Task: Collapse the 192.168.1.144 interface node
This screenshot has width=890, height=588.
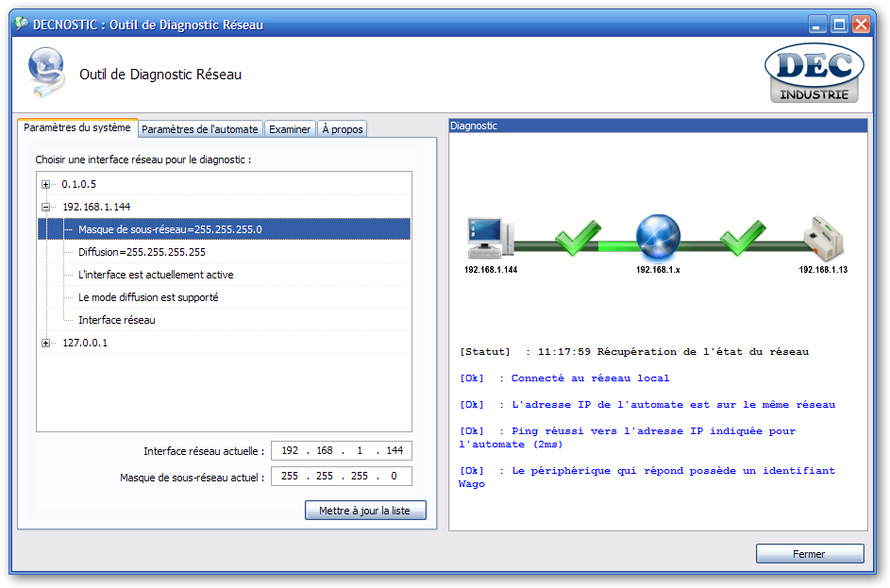Action: [x=45, y=207]
